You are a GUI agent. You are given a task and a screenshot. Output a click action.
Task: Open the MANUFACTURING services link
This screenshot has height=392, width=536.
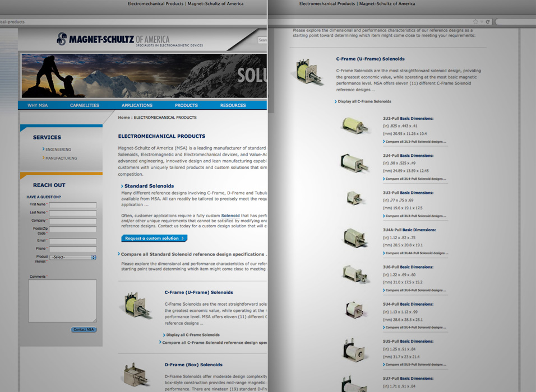click(61, 158)
